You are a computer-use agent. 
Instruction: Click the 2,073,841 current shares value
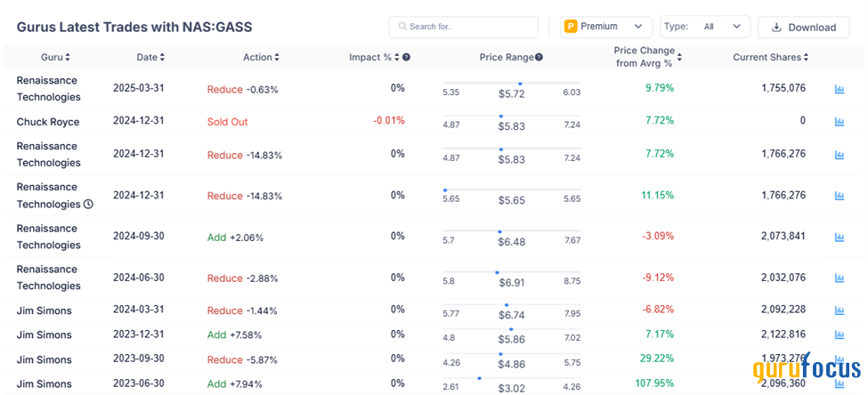783,236
